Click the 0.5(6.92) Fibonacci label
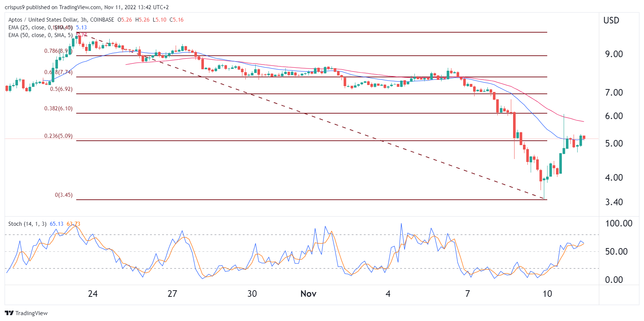Viewport: 644px width, 321px height. click(x=61, y=89)
